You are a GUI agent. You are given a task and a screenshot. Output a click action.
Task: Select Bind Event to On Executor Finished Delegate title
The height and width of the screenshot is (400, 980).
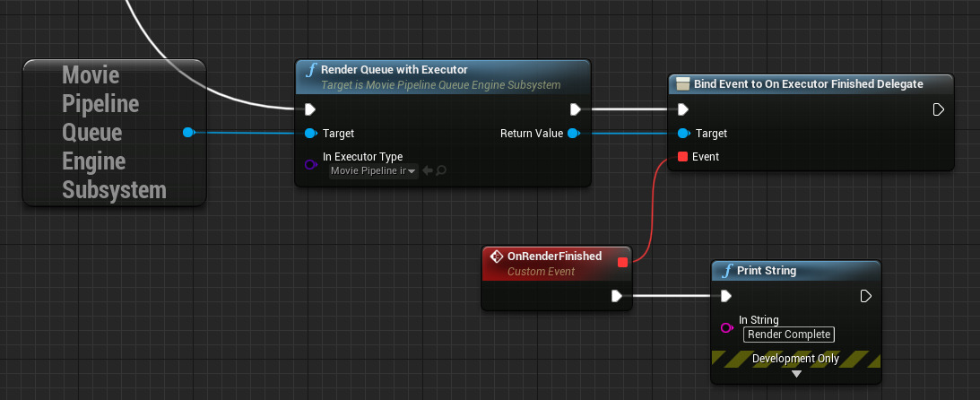(808, 83)
